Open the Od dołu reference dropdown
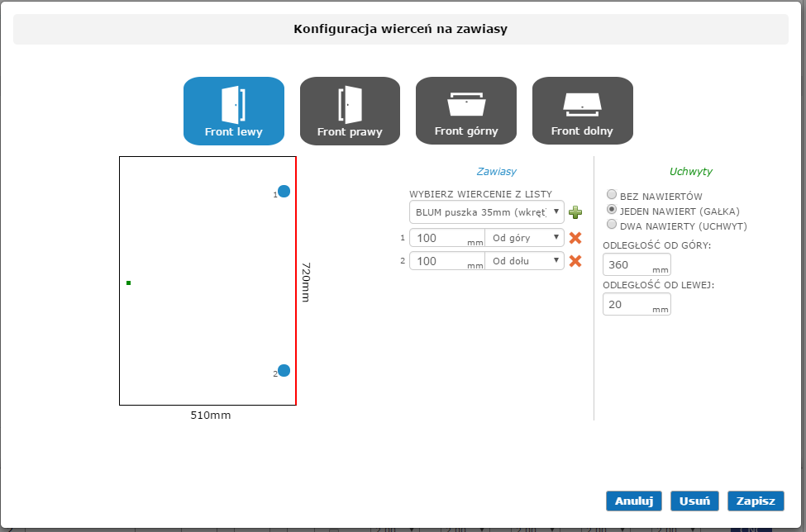The image size is (806, 532). pyautogui.click(x=524, y=261)
